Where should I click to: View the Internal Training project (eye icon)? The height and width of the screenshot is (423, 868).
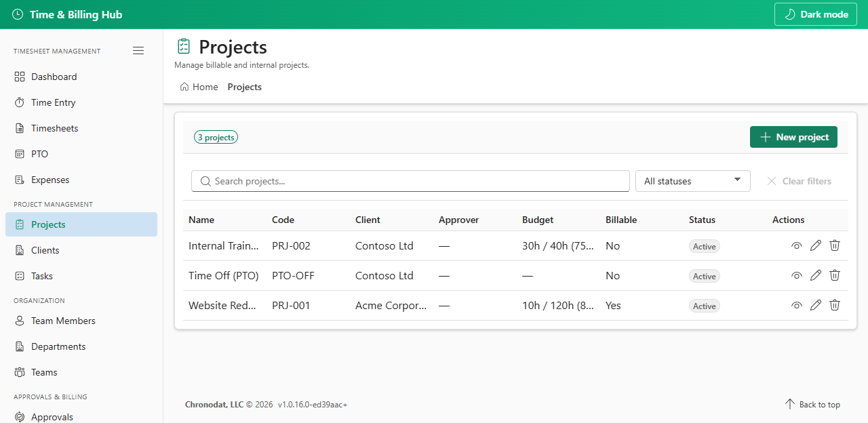click(x=797, y=245)
